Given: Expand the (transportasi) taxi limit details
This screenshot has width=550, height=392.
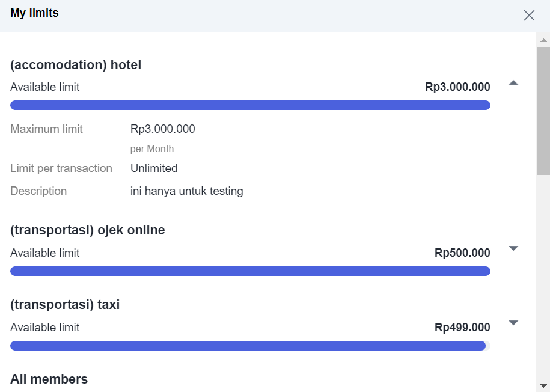Looking at the screenshot, I should coord(513,323).
